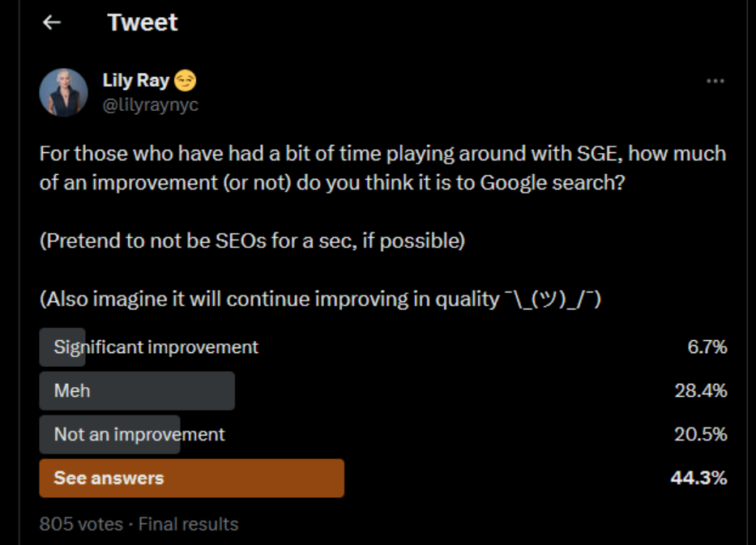This screenshot has width=756, height=545.
Task: Click the 44.3% poll result
Action: (x=698, y=479)
